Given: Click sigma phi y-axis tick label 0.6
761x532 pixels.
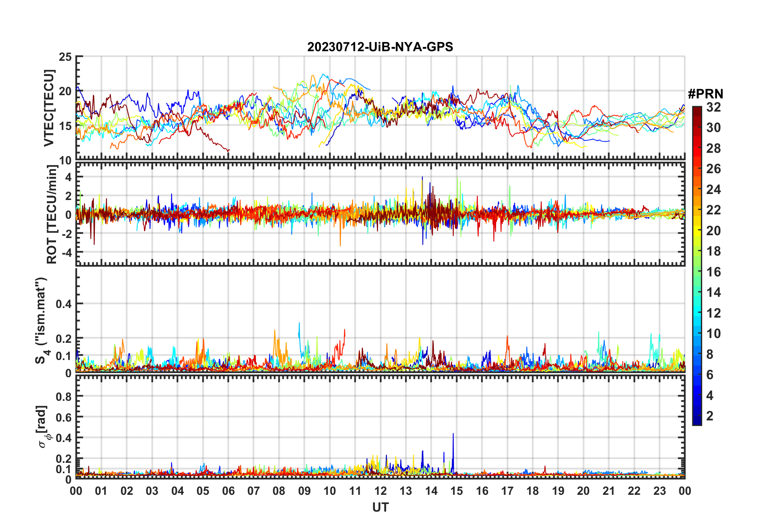Looking at the screenshot, I should 64,418.
